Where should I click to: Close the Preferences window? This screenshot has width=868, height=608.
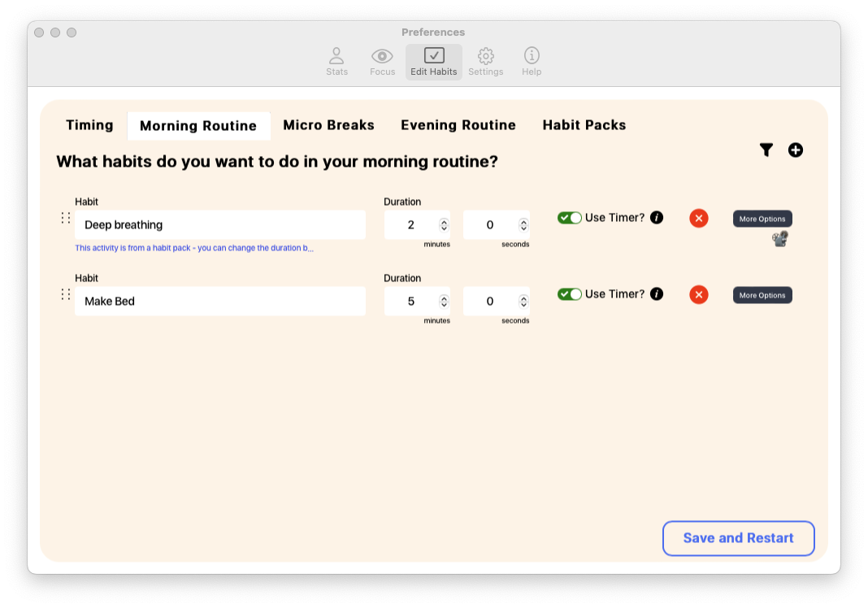click(39, 33)
